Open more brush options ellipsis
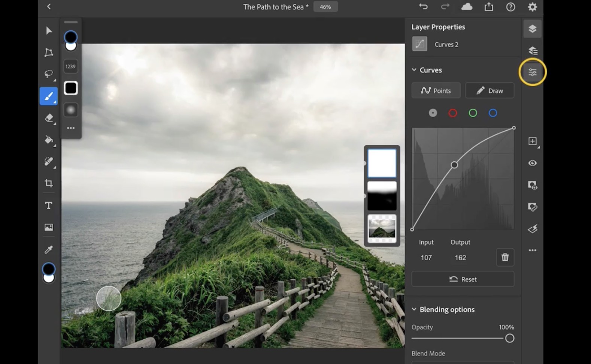 (71, 128)
